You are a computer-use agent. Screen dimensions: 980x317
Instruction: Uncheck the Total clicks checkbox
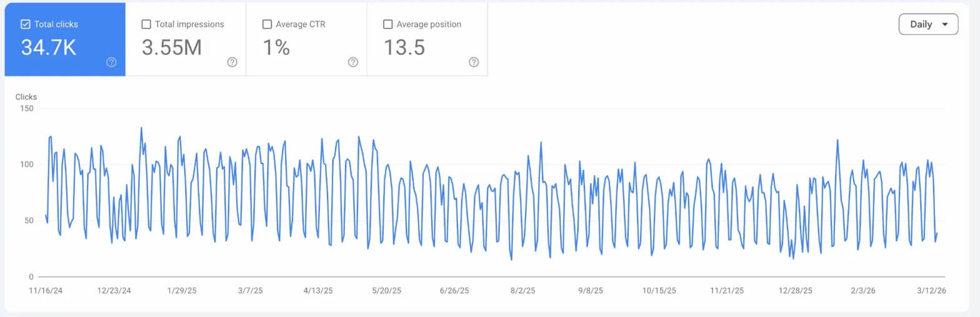[26, 24]
